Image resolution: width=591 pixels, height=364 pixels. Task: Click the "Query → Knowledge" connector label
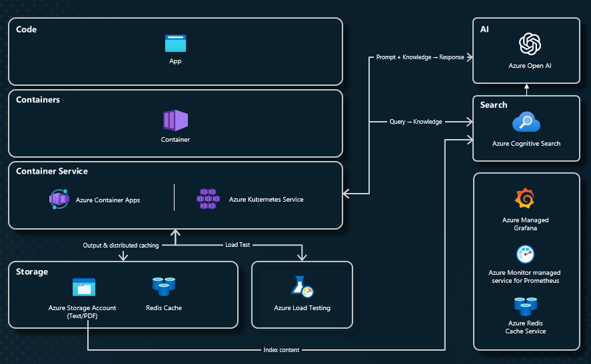click(416, 122)
